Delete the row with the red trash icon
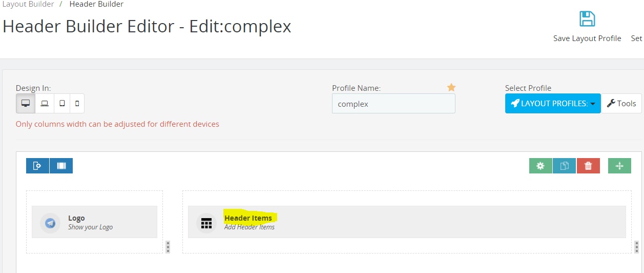This screenshot has height=273, width=644. 588,166
